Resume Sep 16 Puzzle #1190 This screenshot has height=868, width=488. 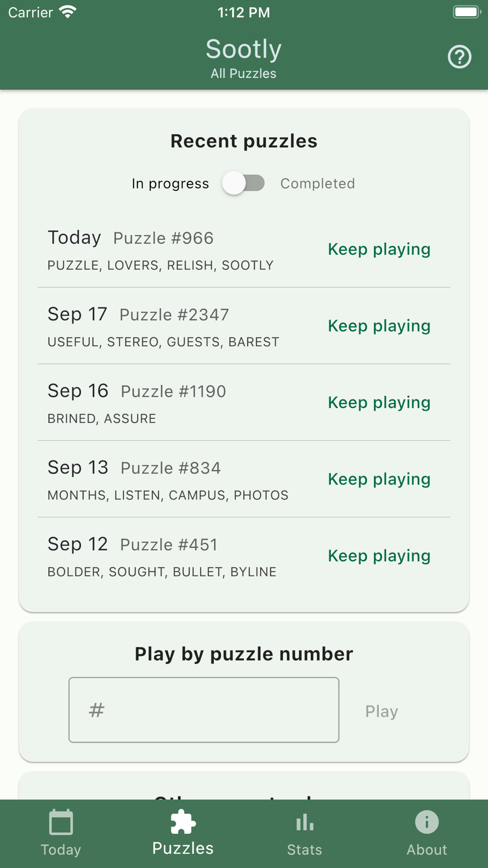(379, 403)
